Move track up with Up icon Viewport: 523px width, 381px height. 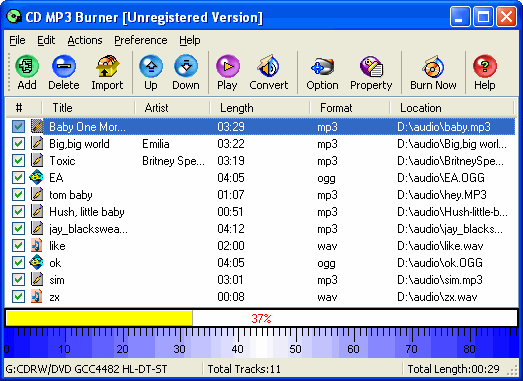151,66
